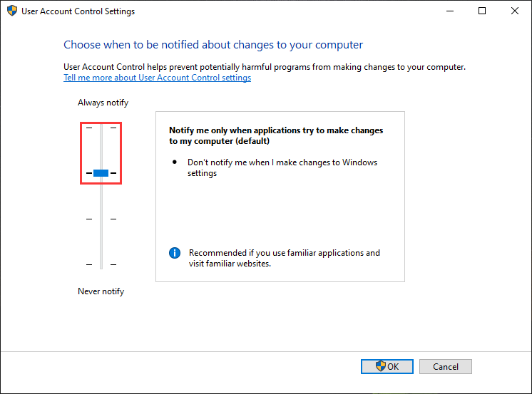Click the blue slider thumb
This screenshot has width=532, height=394.
click(x=101, y=173)
